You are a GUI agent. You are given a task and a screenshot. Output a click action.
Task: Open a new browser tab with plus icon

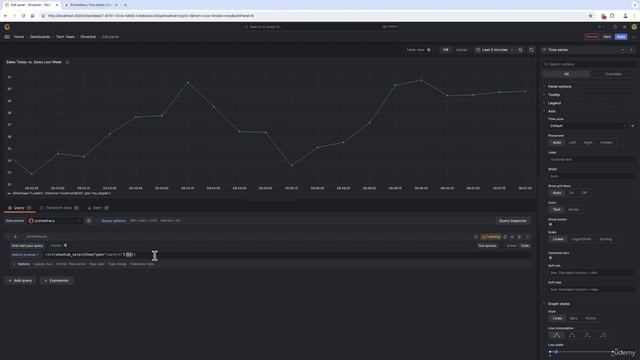click(125, 5)
